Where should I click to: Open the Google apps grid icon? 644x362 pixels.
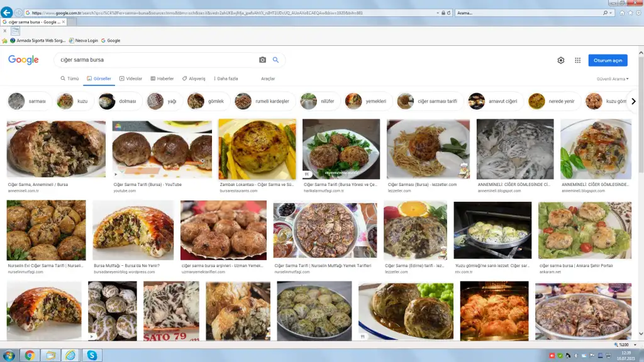point(577,60)
